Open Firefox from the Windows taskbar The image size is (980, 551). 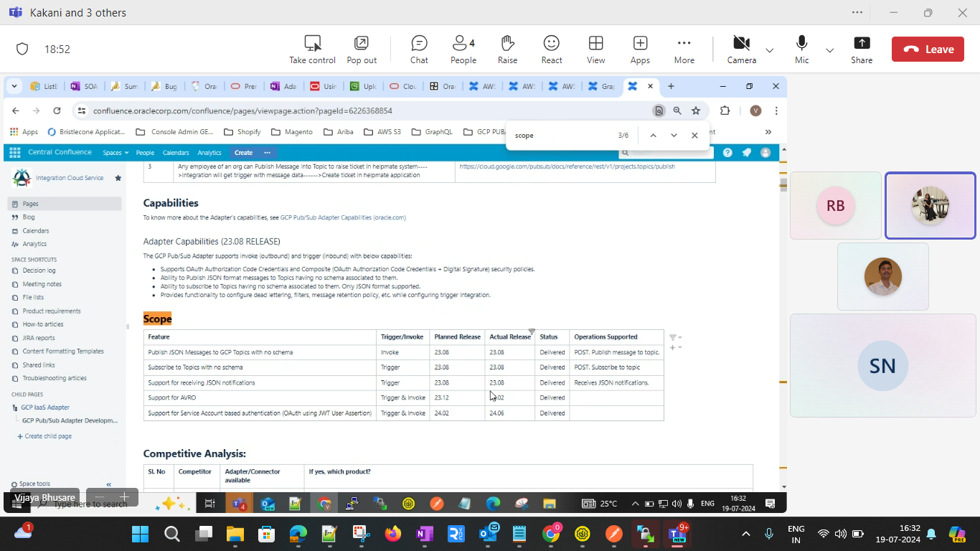tap(392, 533)
